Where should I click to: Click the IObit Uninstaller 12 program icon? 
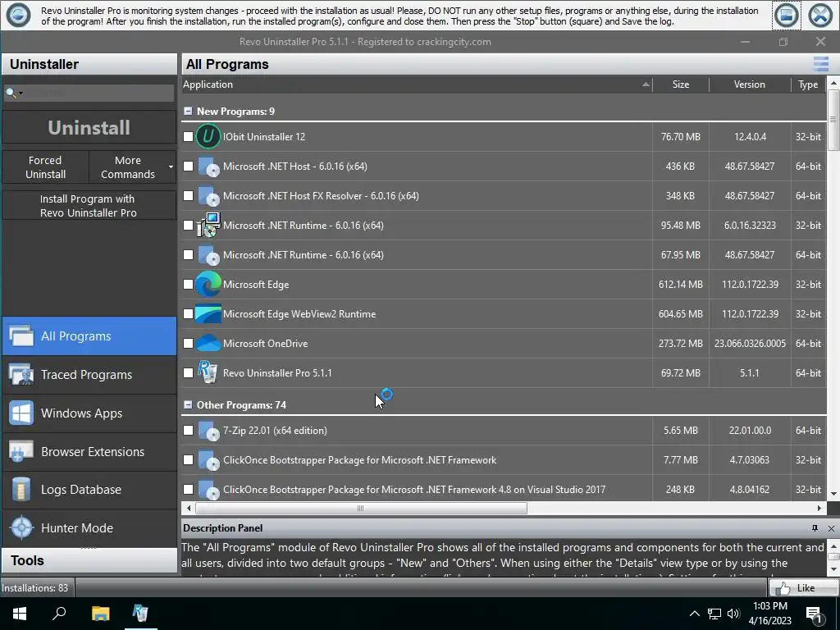pyautogui.click(x=208, y=137)
